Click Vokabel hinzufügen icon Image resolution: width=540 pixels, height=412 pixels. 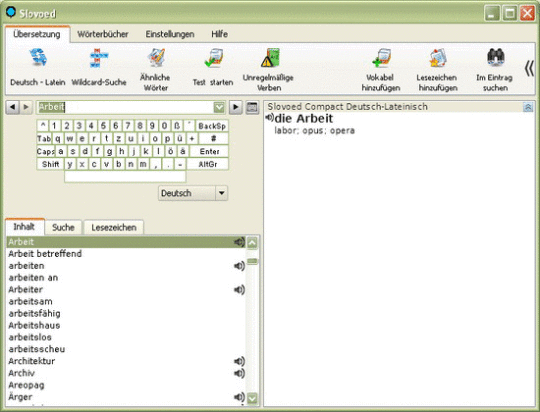pos(381,58)
